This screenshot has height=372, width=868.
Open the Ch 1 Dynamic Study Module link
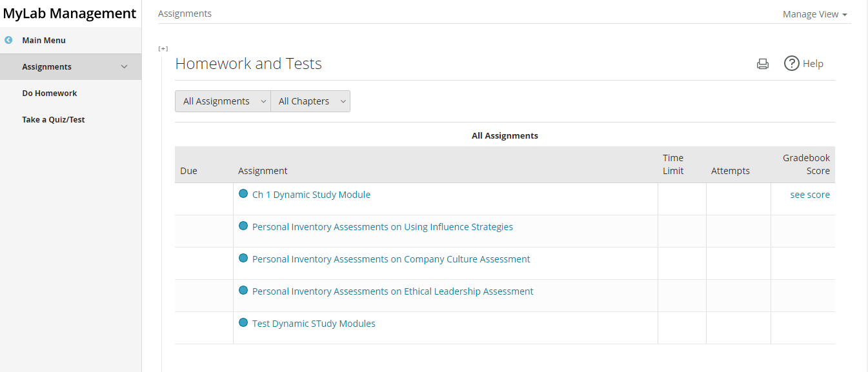point(311,195)
